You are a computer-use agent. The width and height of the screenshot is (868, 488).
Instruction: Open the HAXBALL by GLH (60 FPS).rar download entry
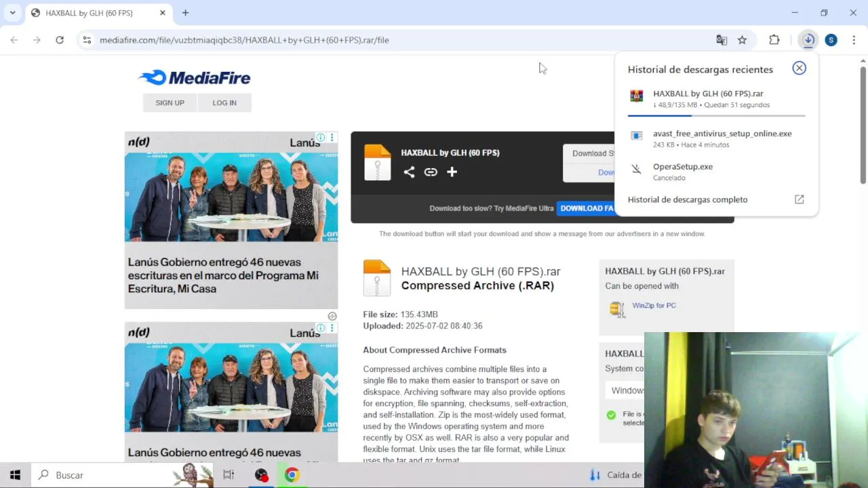point(716,99)
